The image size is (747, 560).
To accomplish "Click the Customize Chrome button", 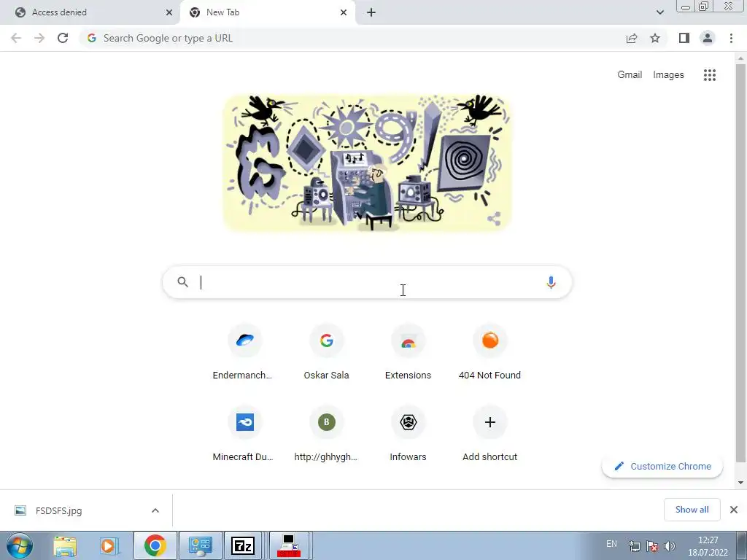I will pos(662,466).
